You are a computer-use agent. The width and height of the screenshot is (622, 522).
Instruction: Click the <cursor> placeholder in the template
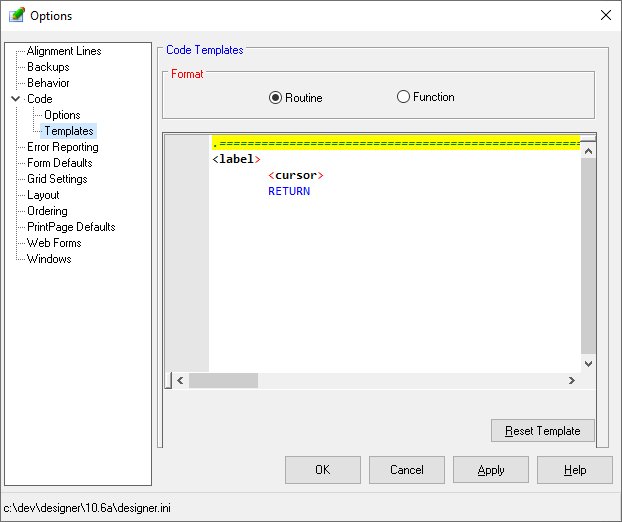[296, 175]
